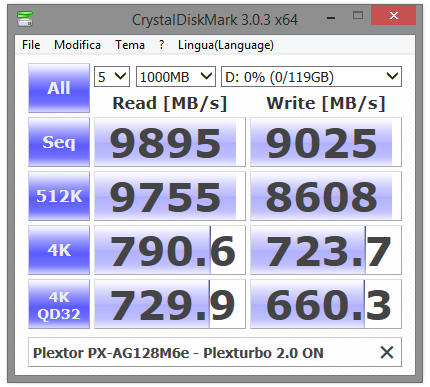Open the Modifica menu
This screenshot has width=430, height=387.
77,45
